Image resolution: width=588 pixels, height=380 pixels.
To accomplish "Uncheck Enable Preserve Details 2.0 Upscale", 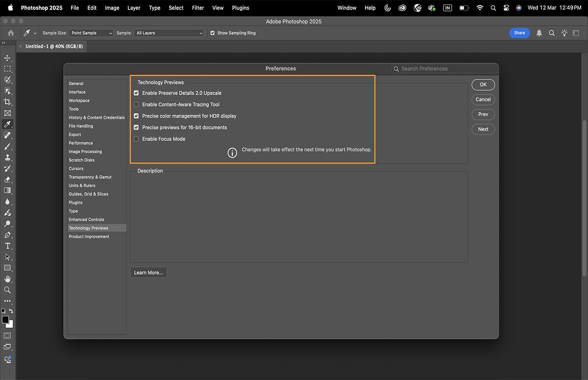I will pos(136,93).
